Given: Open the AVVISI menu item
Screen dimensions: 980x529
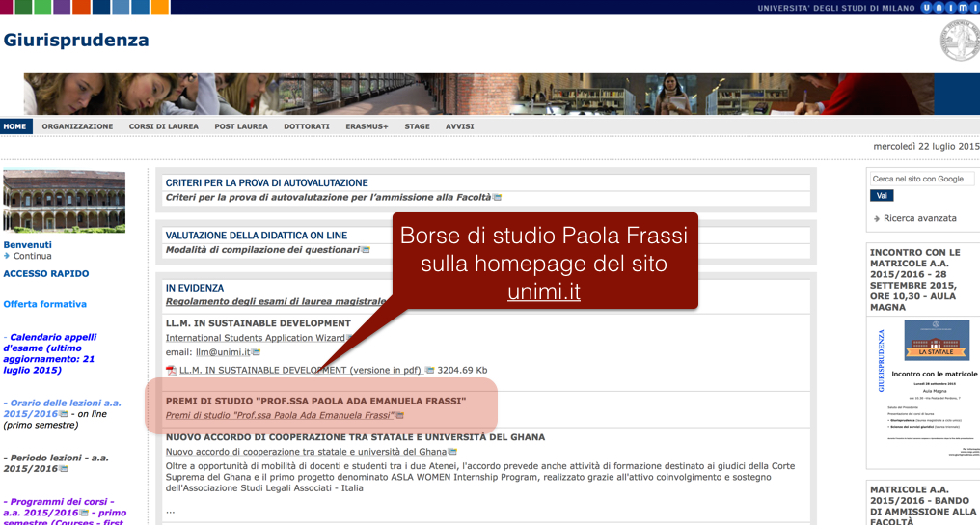Looking at the screenshot, I should pyautogui.click(x=459, y=126).
